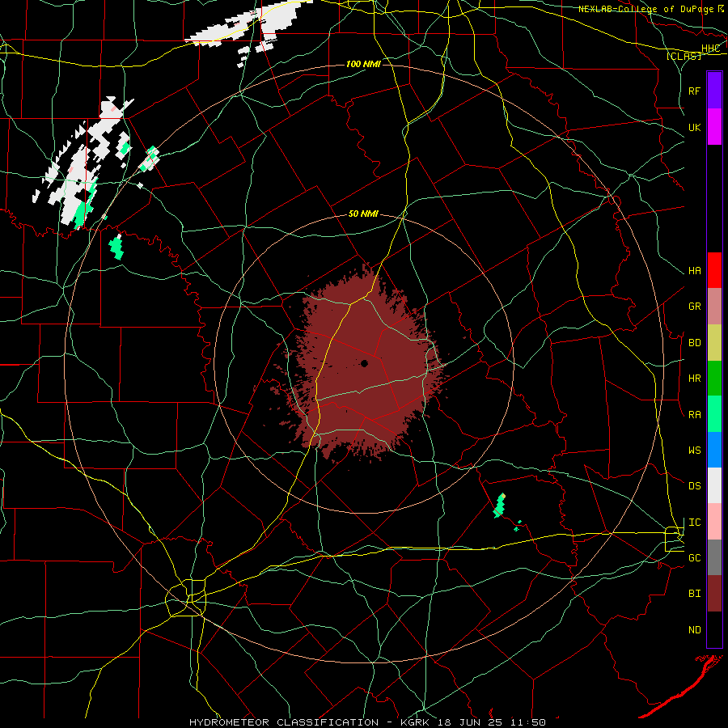Click the "BI" legend label
This screenshot has width=728, height=728.
pos(694,594)
